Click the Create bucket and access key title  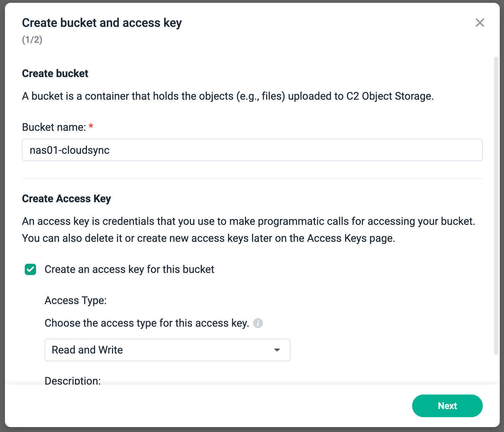click(102, 23)
